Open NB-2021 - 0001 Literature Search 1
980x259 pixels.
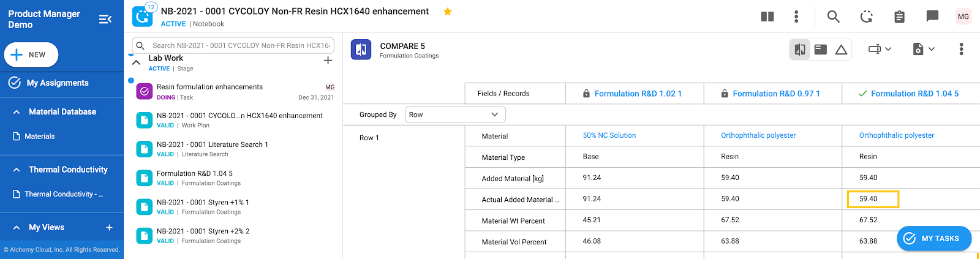pyautogui.click(x=213, y=145)
